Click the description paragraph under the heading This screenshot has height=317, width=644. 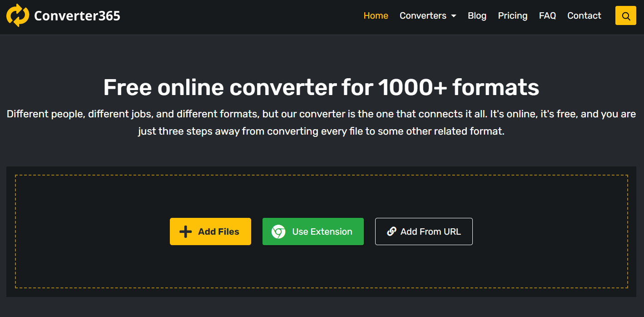(x=321, y=122)
